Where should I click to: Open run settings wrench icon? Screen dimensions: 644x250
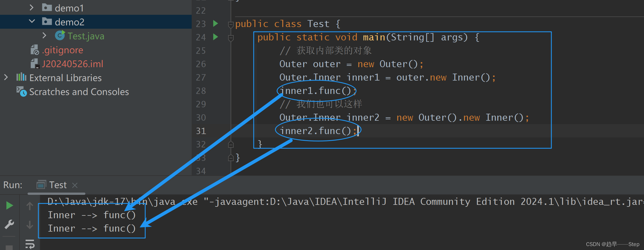(x=9, y=224)
